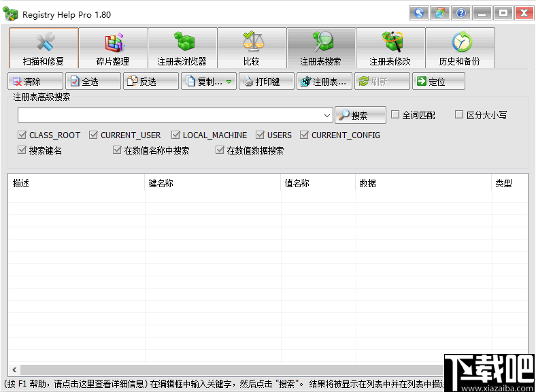Toggle 在数值名称中搜索 search in value names
Viewport: 536px width, 392px height.
(x=151, y=150)
